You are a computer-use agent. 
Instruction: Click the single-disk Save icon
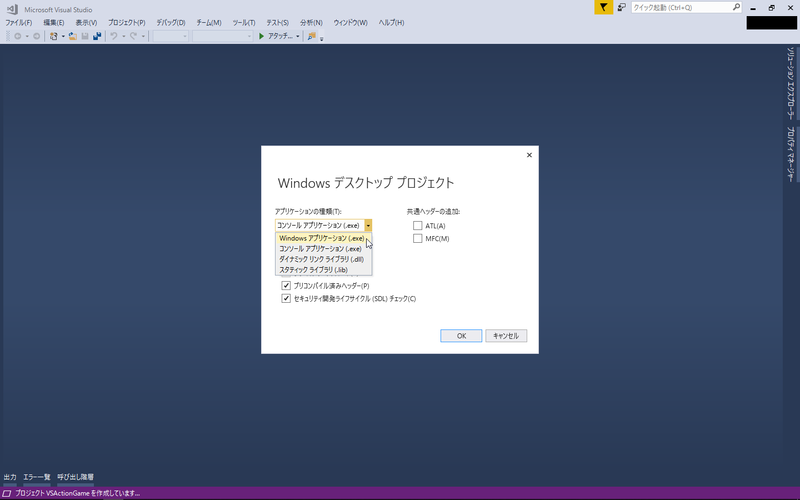[x=85, y=36]
